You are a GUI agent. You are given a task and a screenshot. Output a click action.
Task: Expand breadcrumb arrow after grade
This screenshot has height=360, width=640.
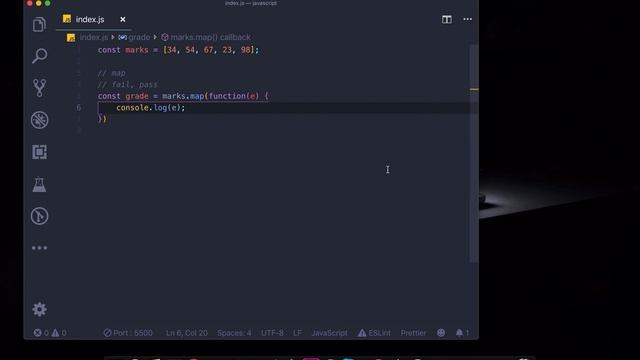tap(155, 37)
